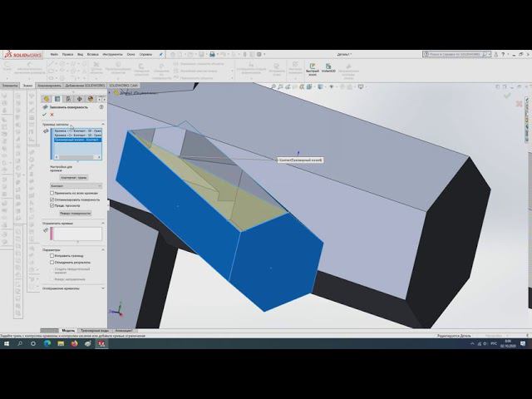Accept the Fill Surface with green checkmark
Screen dimensions: 532x399
[44, 115]
